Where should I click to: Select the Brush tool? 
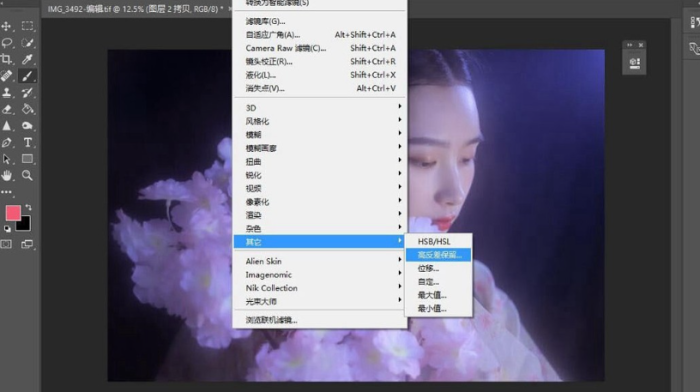tap(27, 76)
